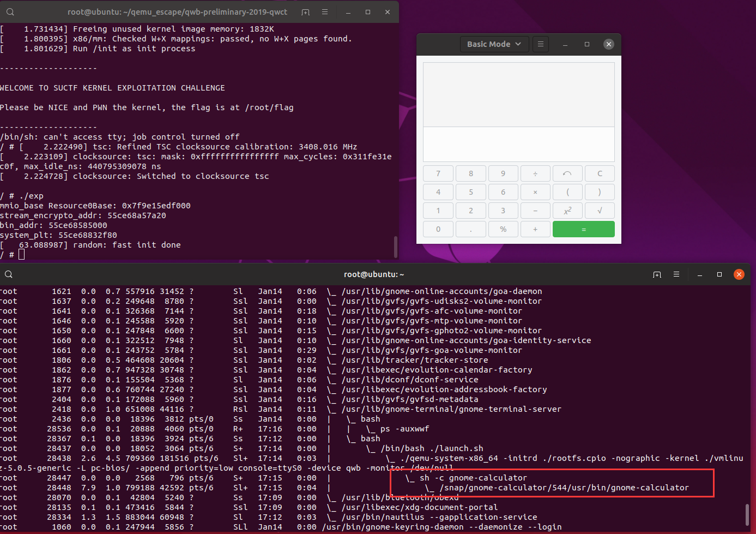Click the green equals button
The height and width of the screenshot is (534, 756).
coord(584,229)
